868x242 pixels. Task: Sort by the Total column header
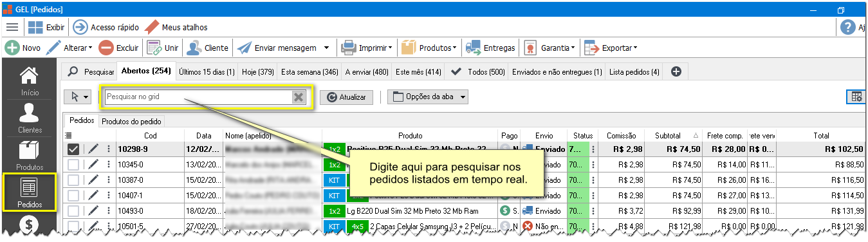(x=821, y=136)
